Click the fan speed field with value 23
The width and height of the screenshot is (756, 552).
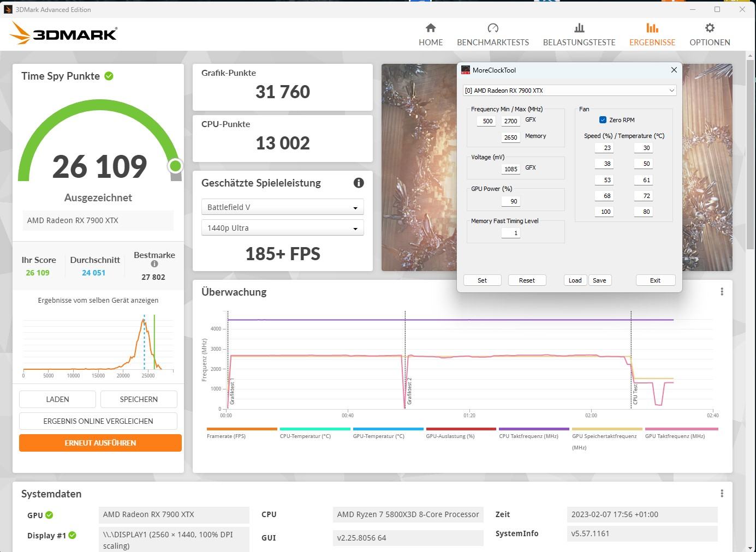604,148
